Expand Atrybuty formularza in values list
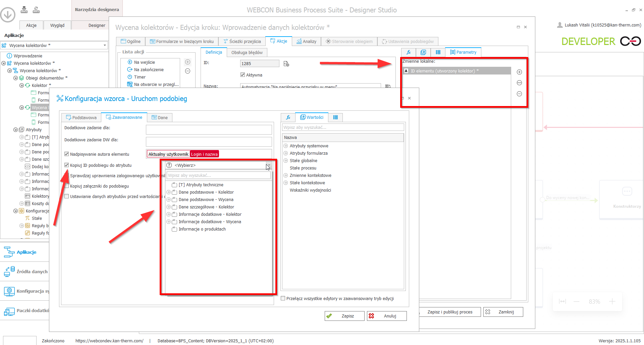The height and width of the screenshot is (345, 644). pos(286,153)
